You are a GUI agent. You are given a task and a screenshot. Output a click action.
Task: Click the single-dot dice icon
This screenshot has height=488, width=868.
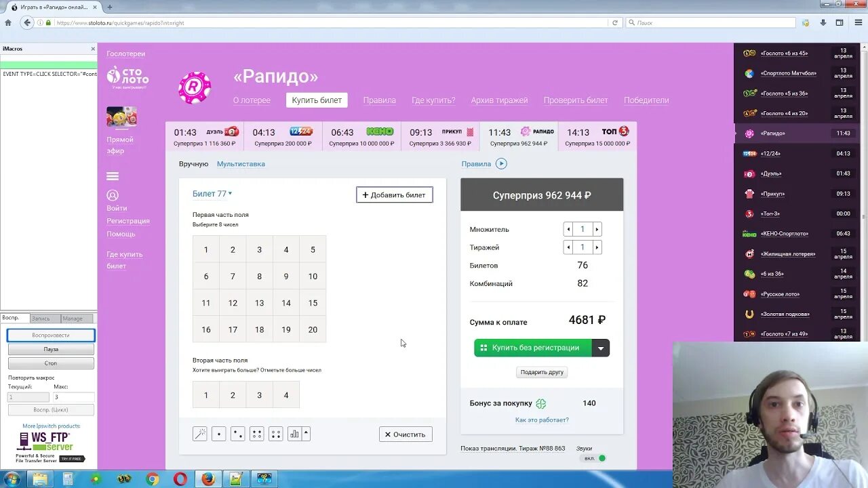click(x=218, y=434)
